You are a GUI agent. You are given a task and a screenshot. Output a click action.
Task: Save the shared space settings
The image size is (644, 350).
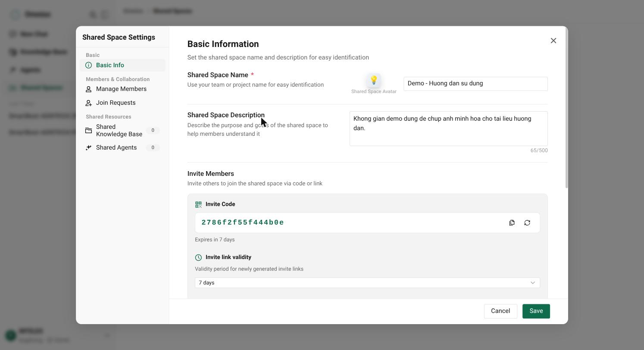pos(536,311)
